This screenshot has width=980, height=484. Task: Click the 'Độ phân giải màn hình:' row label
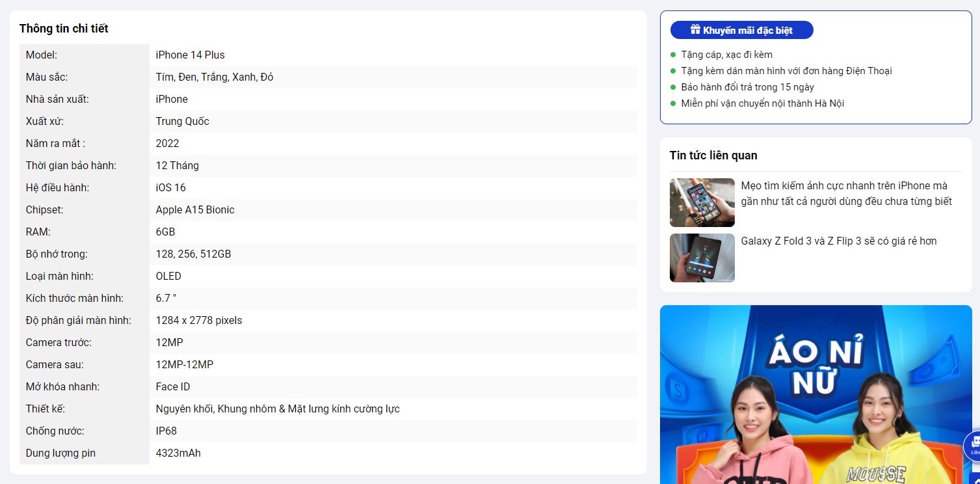(79, 321)
